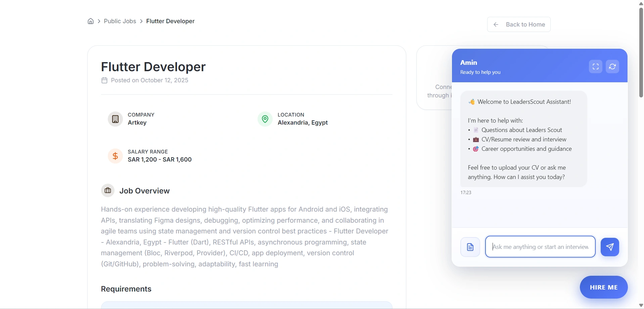Click the salary dollar icon
Screen dimensions: 644x309
(115, 156)
